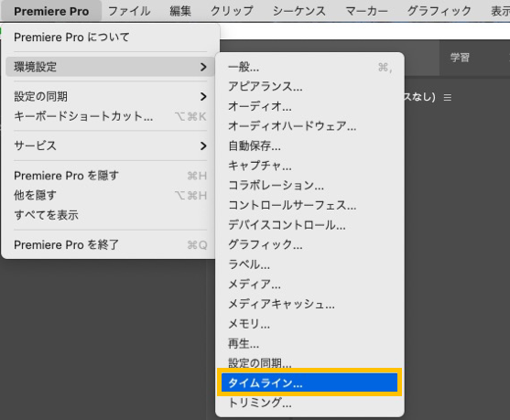Select Premiere Pro について
The height and width of the screenshot is (420, 510).
[110, 38]
